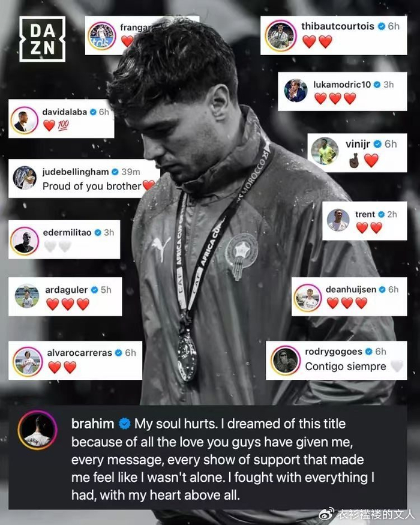
Task: Click the DAZN logo
Action: (x=42, y=39)
